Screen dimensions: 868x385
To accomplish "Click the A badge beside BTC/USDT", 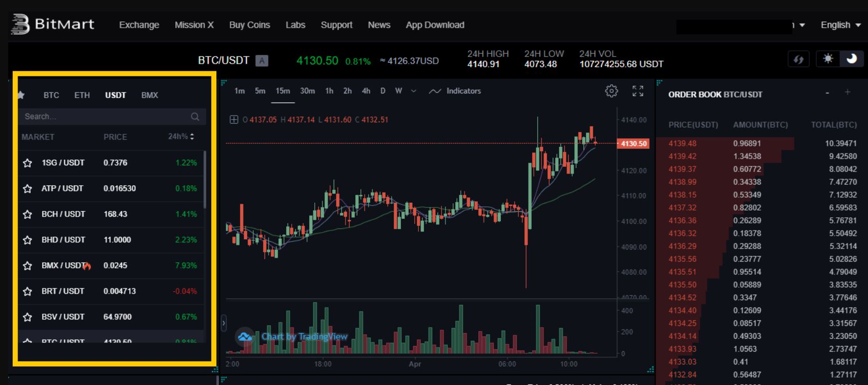I will (x=262, y=61).
